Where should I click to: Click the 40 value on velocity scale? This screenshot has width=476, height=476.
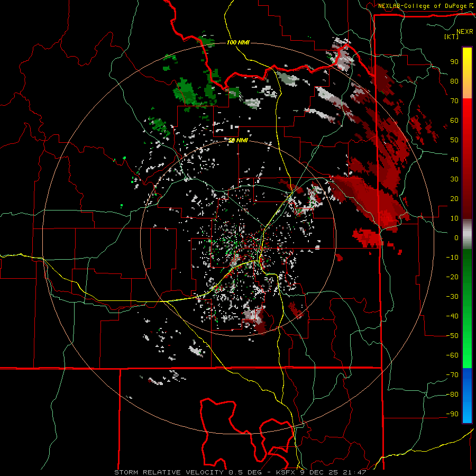point(454,159)
